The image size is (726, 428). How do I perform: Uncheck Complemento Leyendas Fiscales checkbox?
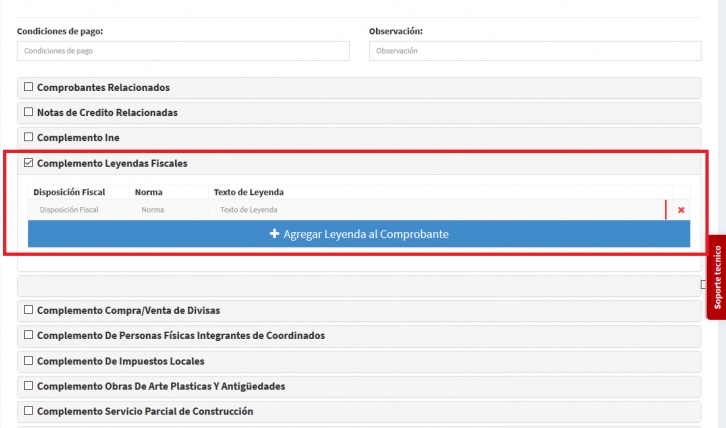click(29, 163)
